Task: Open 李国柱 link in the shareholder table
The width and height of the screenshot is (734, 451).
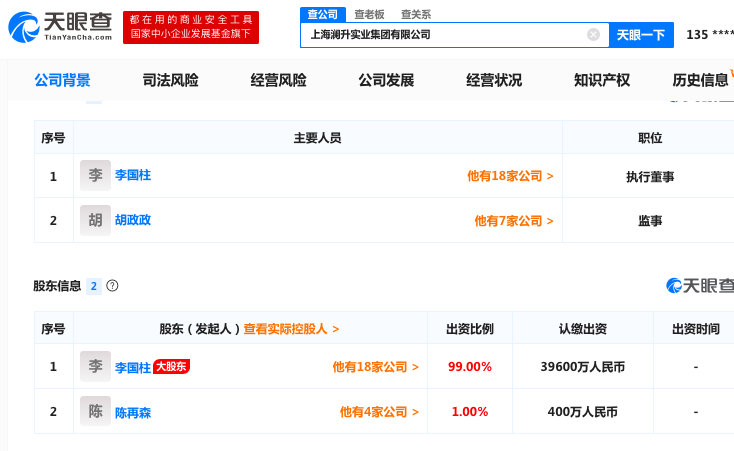Action: point(133,368)
